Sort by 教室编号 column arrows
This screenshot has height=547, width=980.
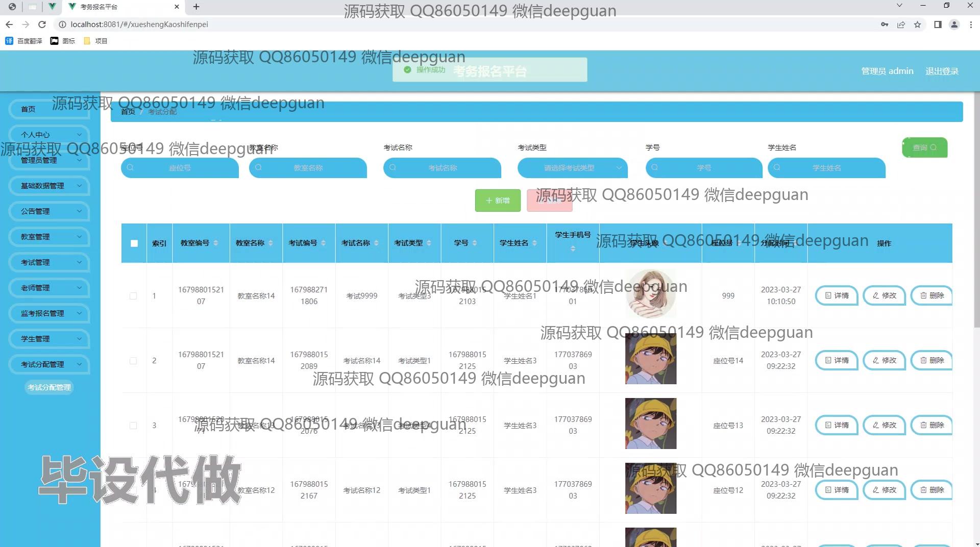tap(216, 243)
